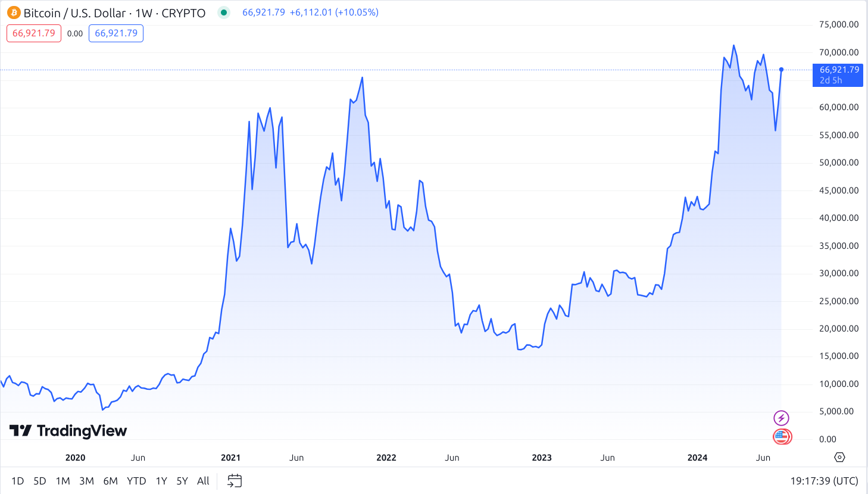Open the go-to-date calendar icon
This screenshot has height=494, width=868.
point(235,481)
